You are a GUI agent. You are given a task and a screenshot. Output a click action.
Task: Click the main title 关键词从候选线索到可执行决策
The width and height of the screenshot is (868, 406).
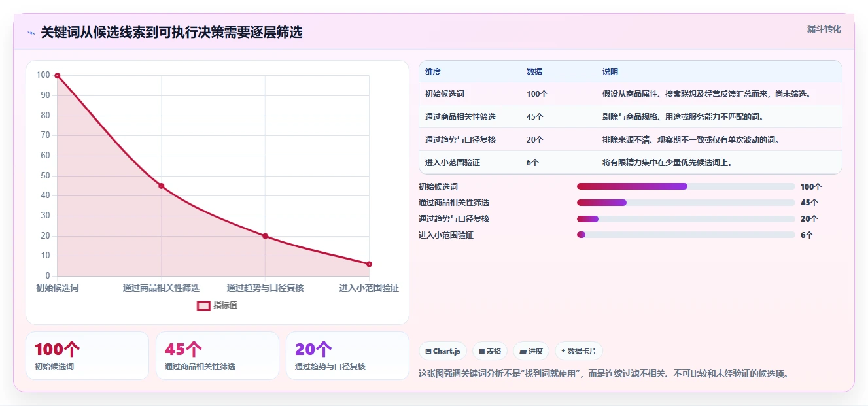click(171, 33)
